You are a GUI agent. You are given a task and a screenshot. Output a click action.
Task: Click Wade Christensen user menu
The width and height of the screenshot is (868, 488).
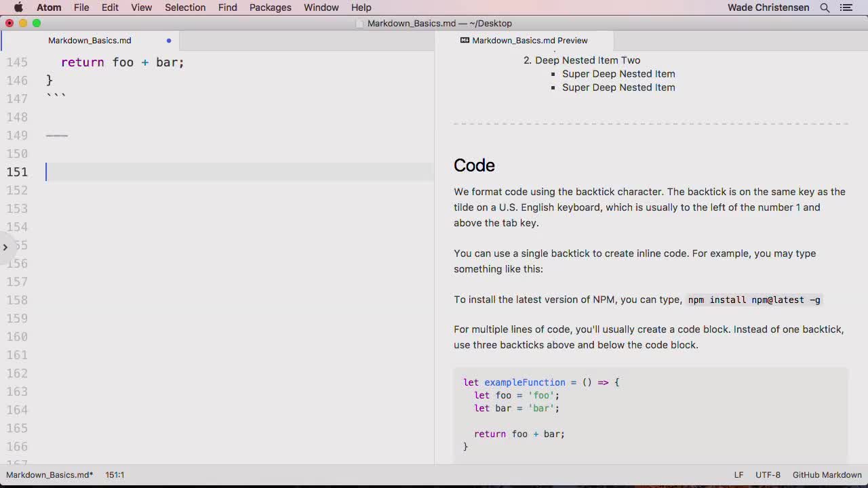768,7
